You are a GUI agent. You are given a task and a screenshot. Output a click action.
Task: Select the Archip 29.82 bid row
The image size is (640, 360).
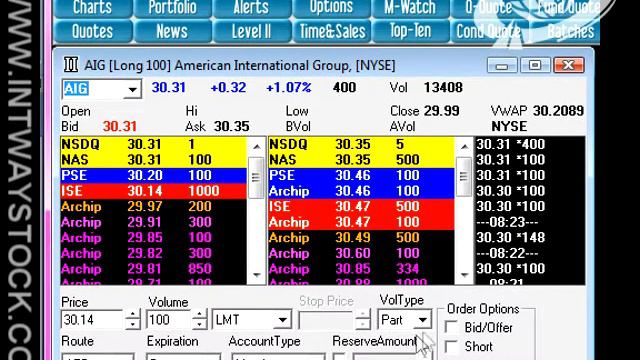tap(153, 253)
